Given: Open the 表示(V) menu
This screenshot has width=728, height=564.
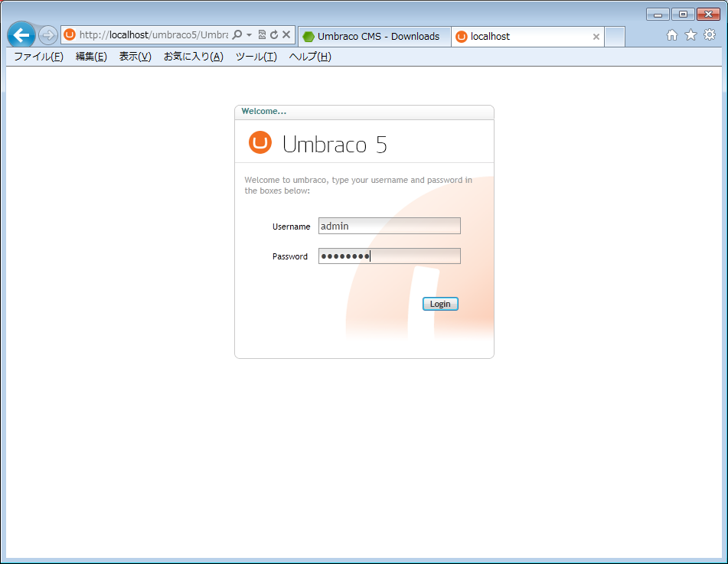Looking at the screenshot, I should (135, 57).
